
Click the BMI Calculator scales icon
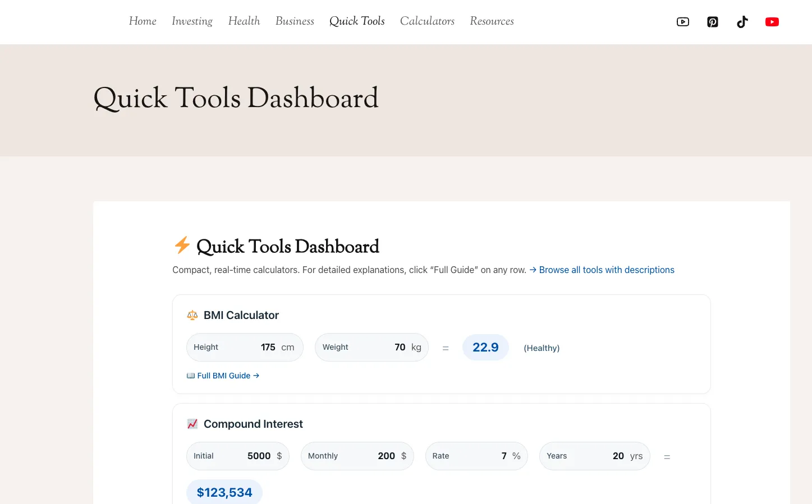tap(192, 315)
